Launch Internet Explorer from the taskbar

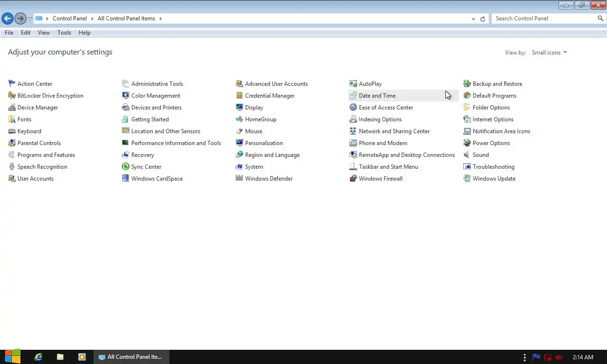pos(38,357)
